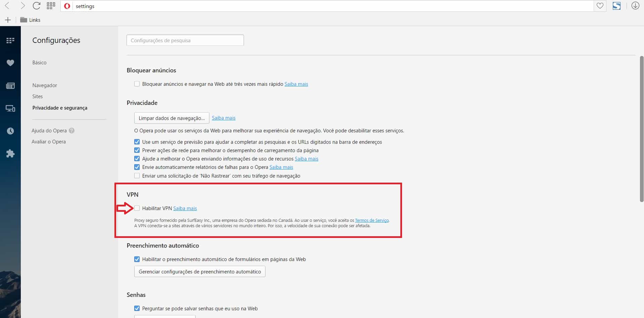This screenshot has height=318, width=644.
Task: Click the Preenchimento automático heading
Action: (163, 245)
